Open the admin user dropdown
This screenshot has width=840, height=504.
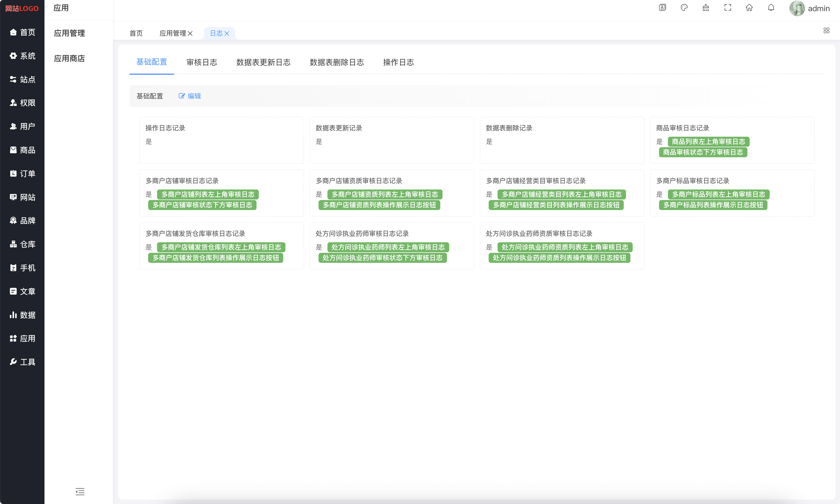pyautogui.click(x=810, y=9)
